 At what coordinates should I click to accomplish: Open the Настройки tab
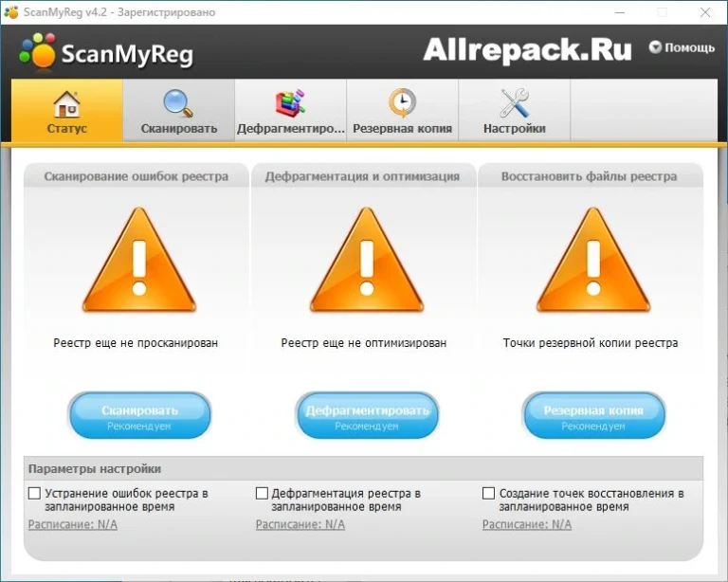point(515,111)
